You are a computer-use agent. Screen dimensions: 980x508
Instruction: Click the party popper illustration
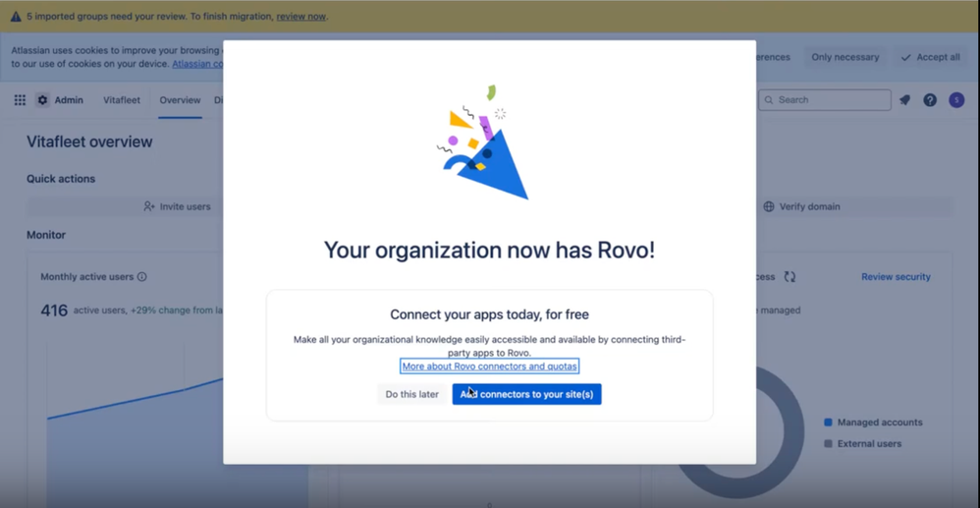point(482,142)
